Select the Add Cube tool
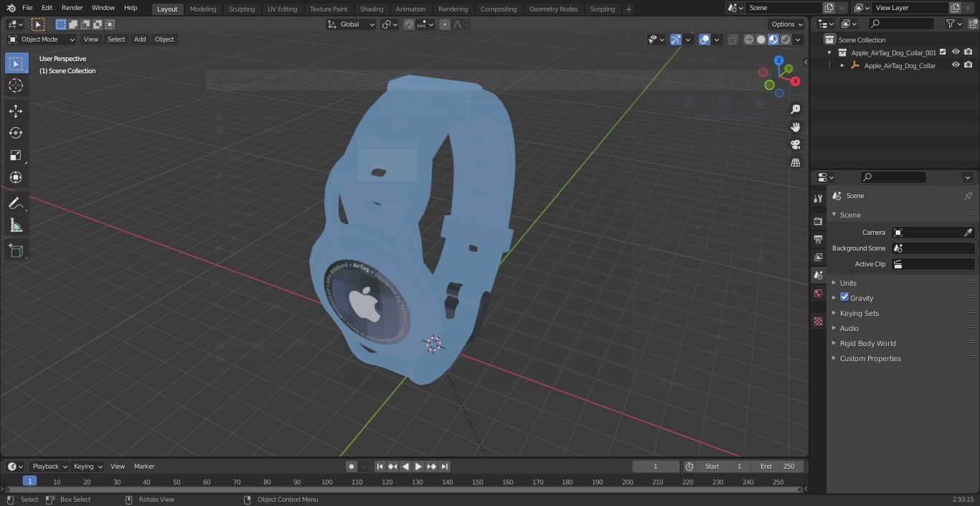This screenshot has height=506, width=980. 16,250
